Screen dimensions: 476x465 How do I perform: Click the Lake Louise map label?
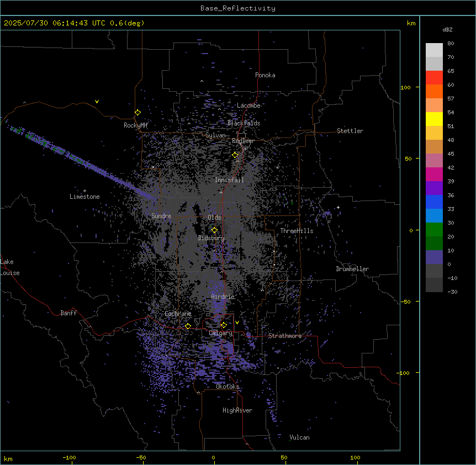(x=10, y=267)
